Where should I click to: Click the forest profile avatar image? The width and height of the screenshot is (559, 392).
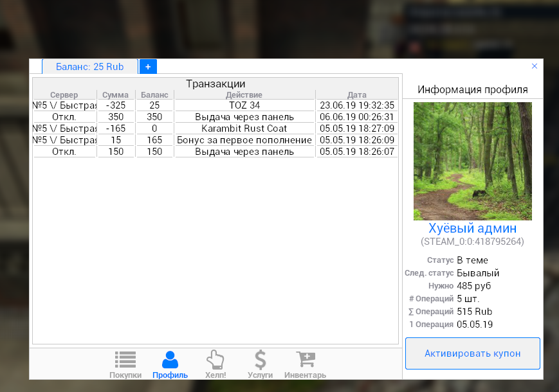click(x=472, y=161)
